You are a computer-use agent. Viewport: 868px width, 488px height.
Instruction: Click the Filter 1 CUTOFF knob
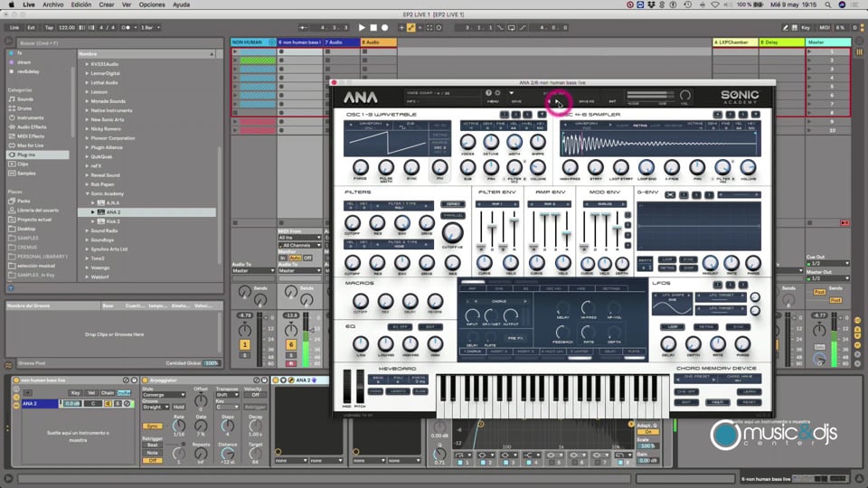(x=352, y=223)
